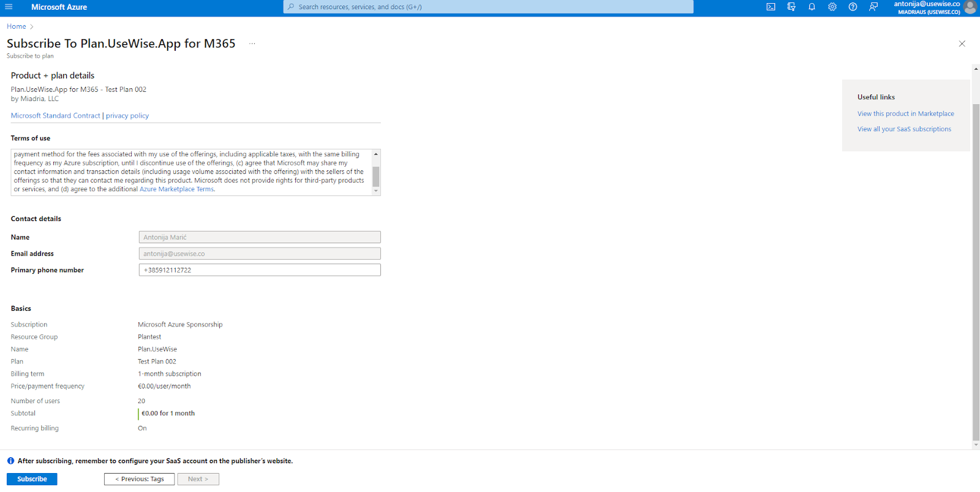Click the Name field containing Antonija Marić
The width and height of the screenshot is (980, 492).
260,237
